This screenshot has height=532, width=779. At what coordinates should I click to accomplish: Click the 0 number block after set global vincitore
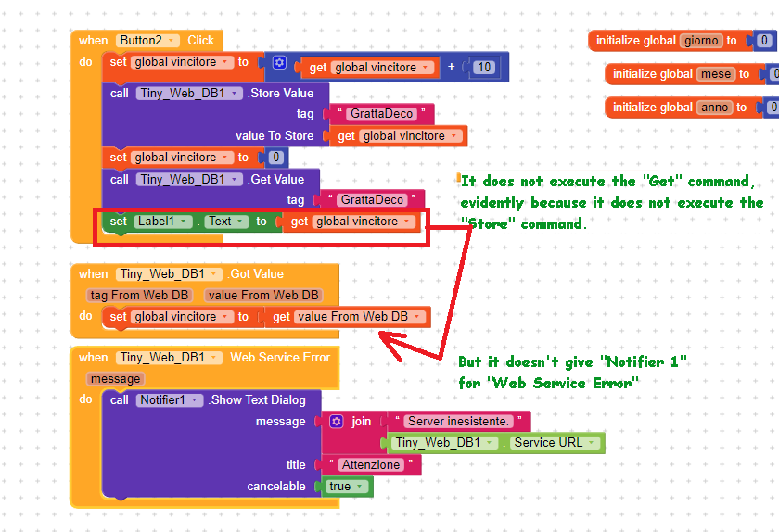pyautogui.click(x=276, y=158)
